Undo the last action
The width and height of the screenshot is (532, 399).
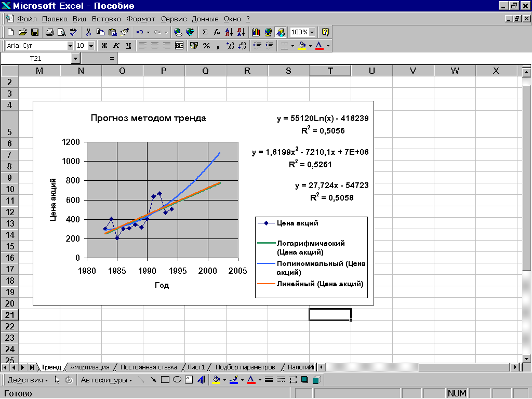(x=139, y=32)
